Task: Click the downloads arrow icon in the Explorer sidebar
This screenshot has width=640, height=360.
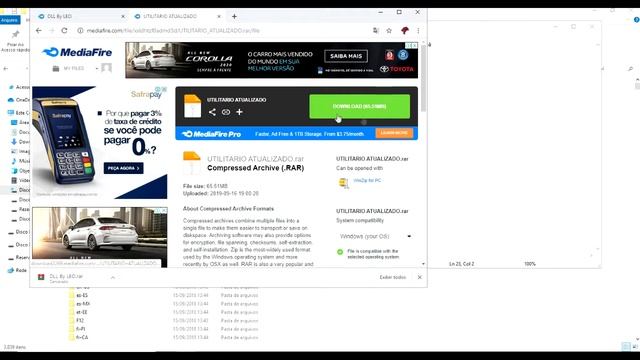Action: 14,142
